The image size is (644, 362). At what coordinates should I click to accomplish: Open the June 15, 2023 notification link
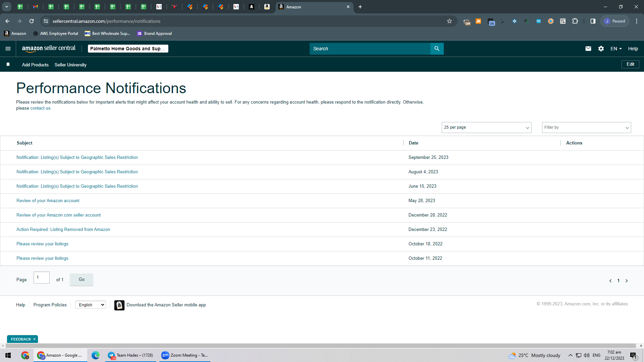(x=77, y=186)
